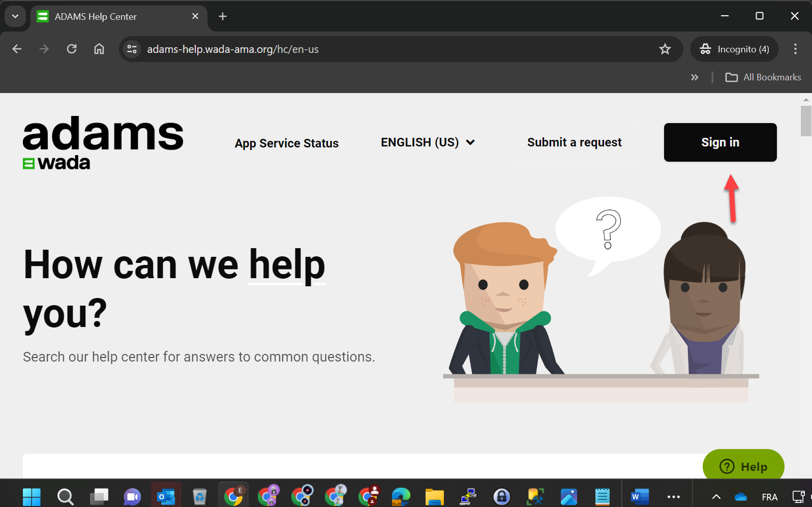Show more taskbar apps with three dots
The image size is (812, 507).
(x=673, y=497)
